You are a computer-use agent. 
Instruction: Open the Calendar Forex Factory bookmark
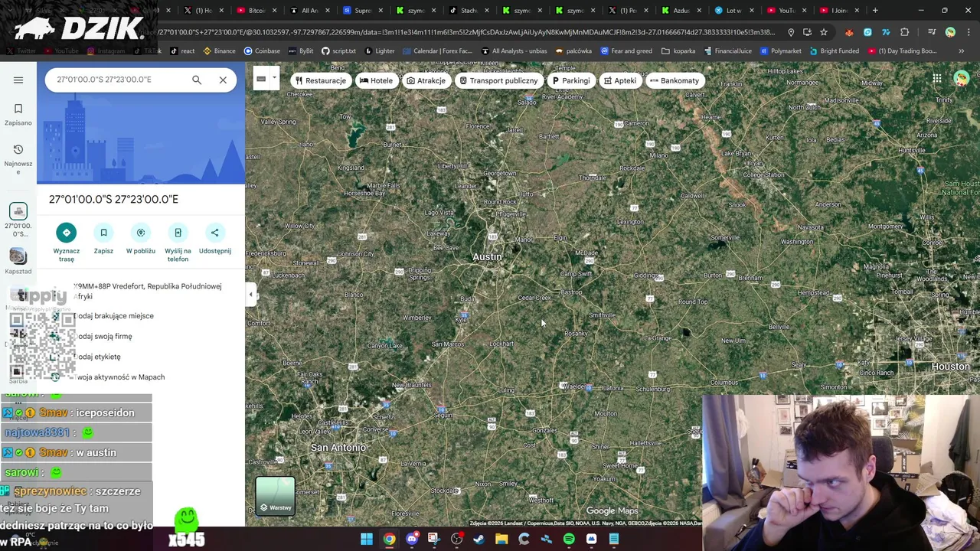[x=437, y=51]
